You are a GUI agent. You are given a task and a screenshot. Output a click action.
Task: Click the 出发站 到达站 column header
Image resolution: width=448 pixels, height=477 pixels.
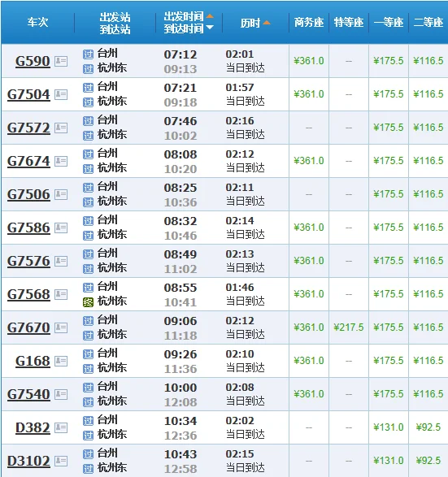point(115,23)
